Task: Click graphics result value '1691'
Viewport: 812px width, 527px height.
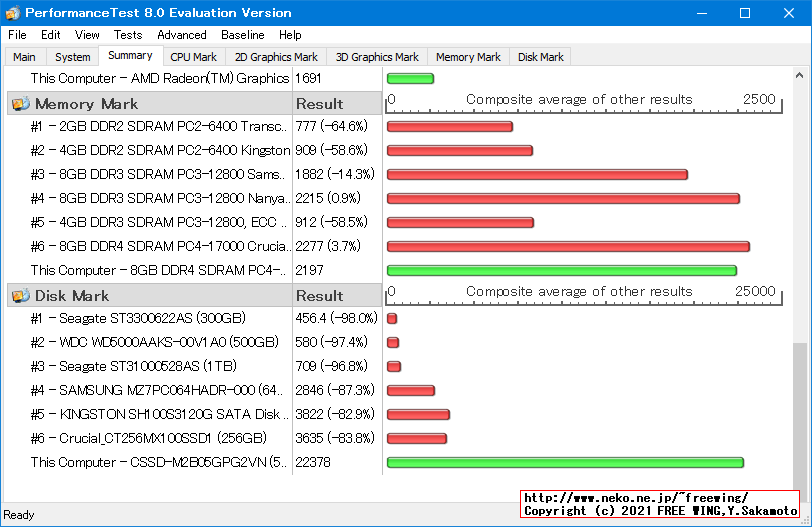Action: click(x=309, y=78)
